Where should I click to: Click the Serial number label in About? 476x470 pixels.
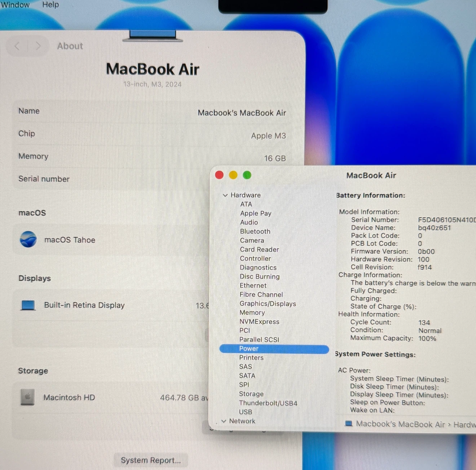coord(44,179)
